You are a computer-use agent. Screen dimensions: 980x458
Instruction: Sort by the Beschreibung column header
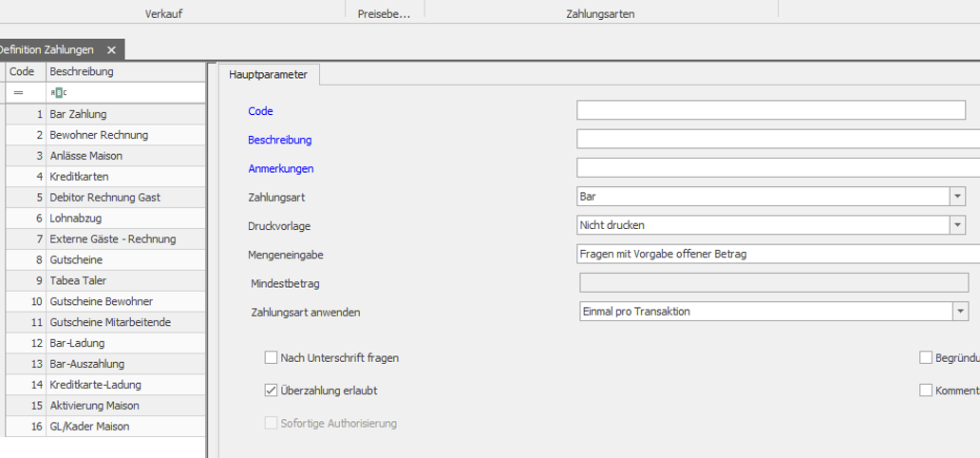(123, 71)
